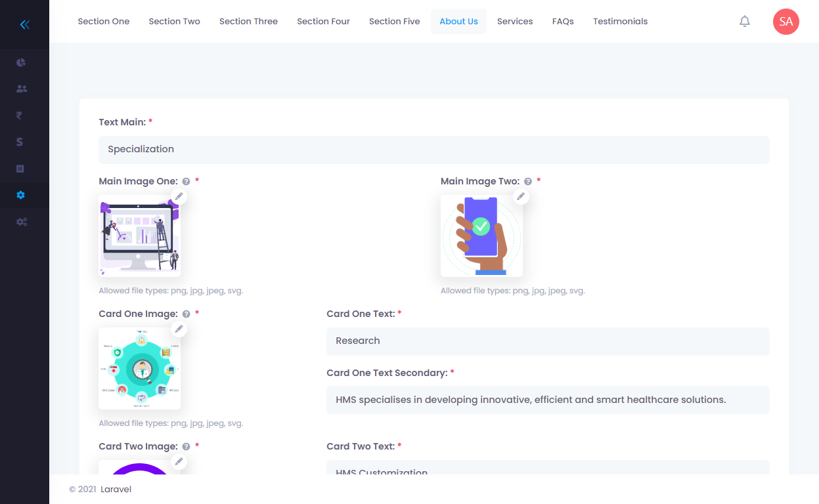This screenshot has width=819, height=504.
Task: Open the Testimonials tab
Action: 620,22
